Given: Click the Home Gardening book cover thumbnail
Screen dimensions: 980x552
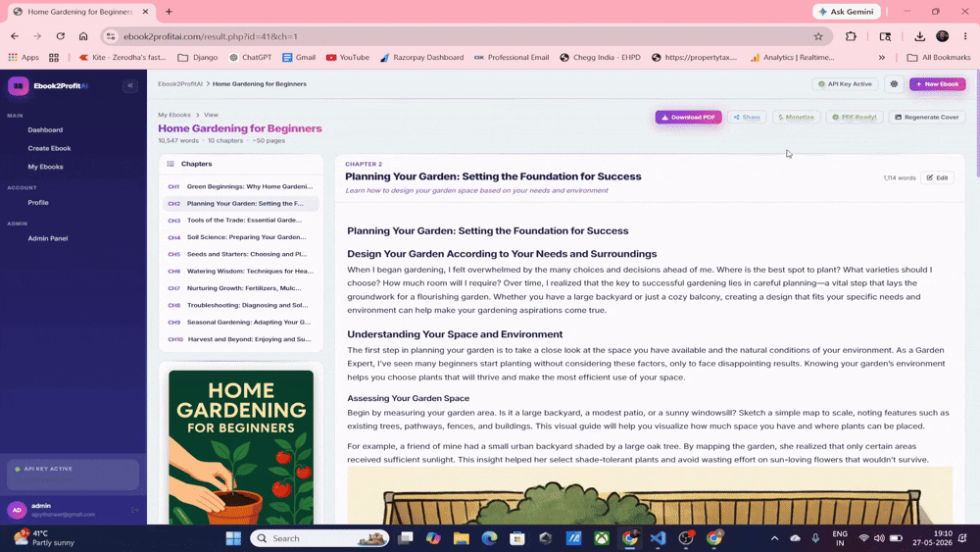Looking at the screenshot, I should coord(241,447).
